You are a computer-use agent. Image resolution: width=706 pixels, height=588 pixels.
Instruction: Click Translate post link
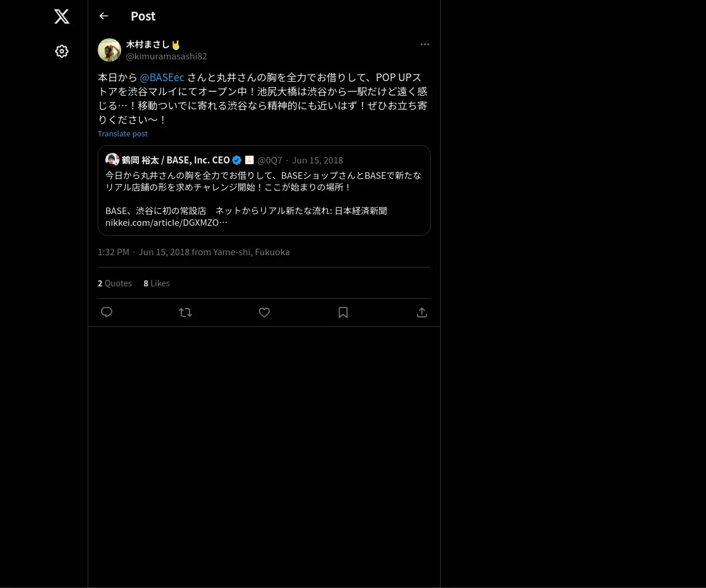pyautogui.click(x=122, y=133)
